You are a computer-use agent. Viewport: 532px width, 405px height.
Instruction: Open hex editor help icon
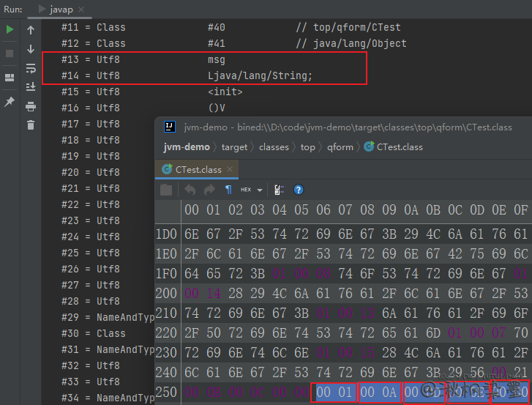pyautogui.click(x=299, y=190)
